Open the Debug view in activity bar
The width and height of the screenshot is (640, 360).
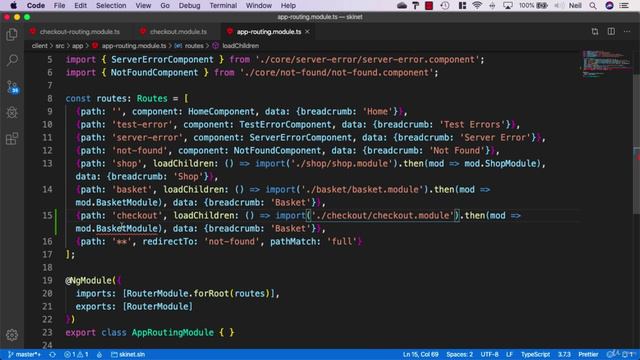pyautogui.click(x=12, y=112)
